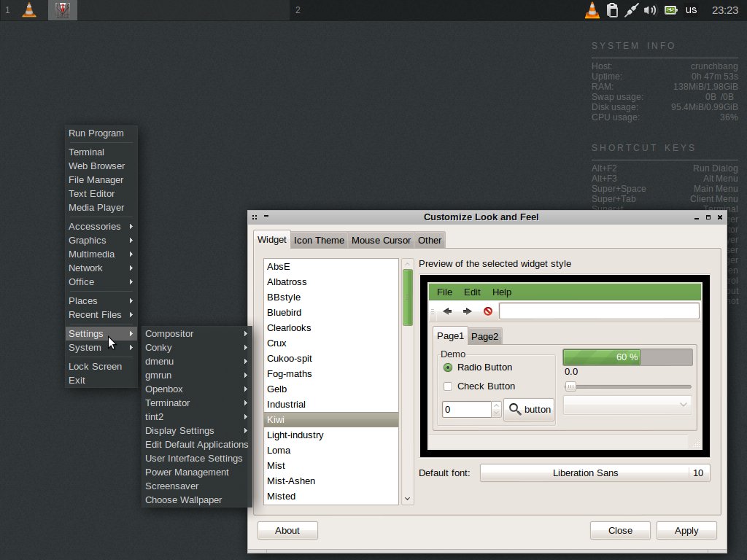Open the clipboard manager tray icon
This screenshot has height=560, width=747.
(612, 10)
